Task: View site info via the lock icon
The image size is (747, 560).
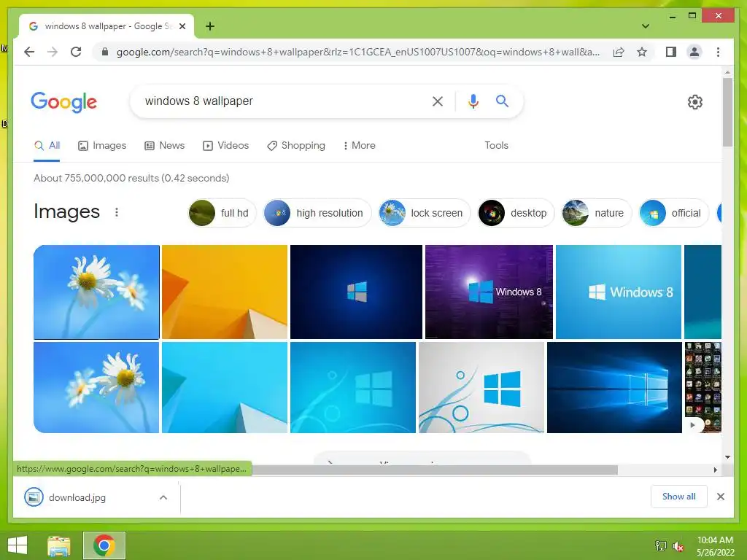Action: point(105,52)
